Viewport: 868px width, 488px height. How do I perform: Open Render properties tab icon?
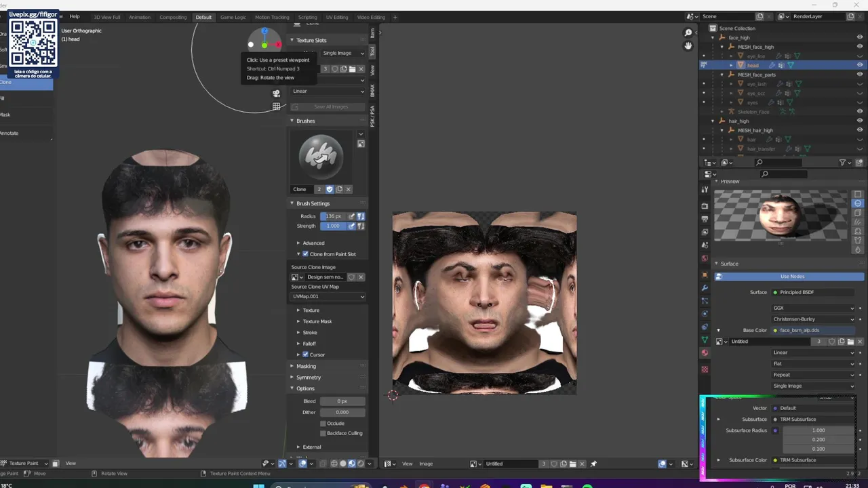pos(705,205)
